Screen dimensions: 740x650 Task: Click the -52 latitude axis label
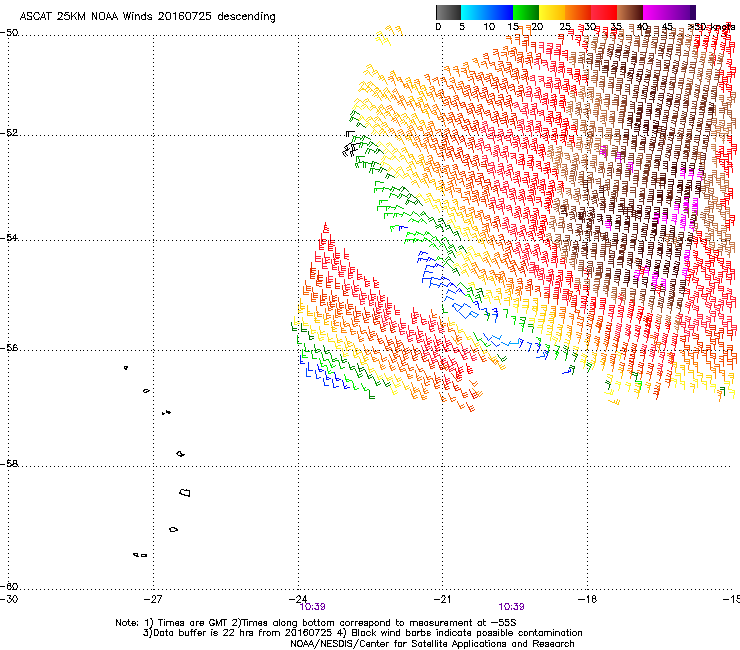9,133
